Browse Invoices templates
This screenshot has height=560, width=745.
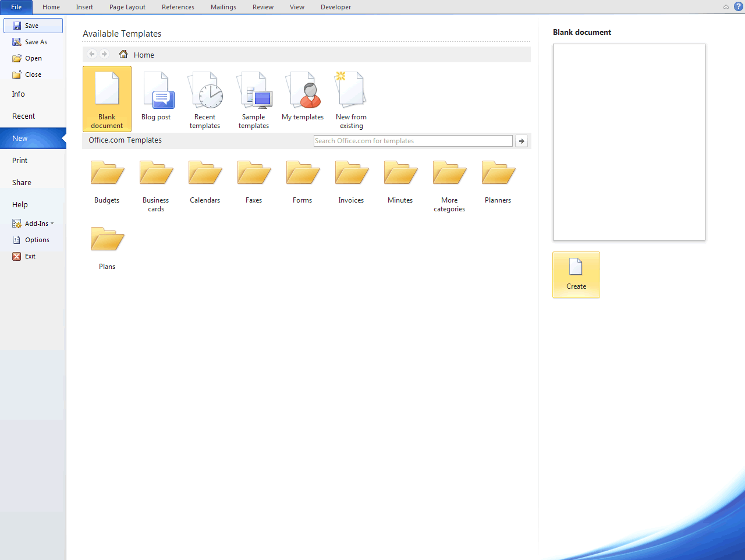(351, 180)
